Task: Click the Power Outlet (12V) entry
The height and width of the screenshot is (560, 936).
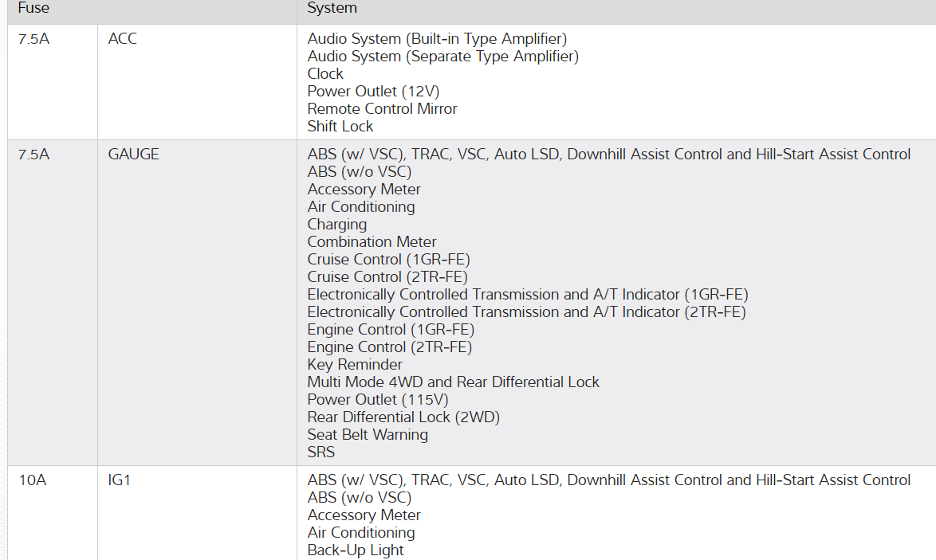Action: tap(373, 91)
